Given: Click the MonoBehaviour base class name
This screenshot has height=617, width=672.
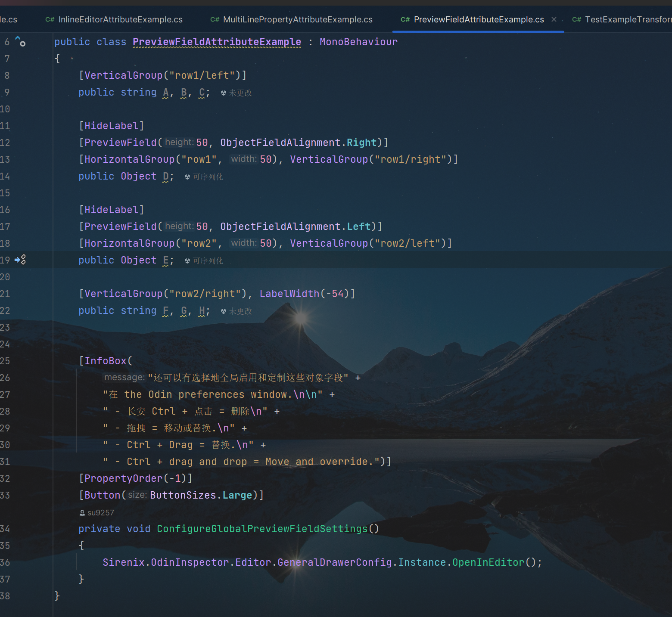Looking at the screenshot, I should [358, 42].
